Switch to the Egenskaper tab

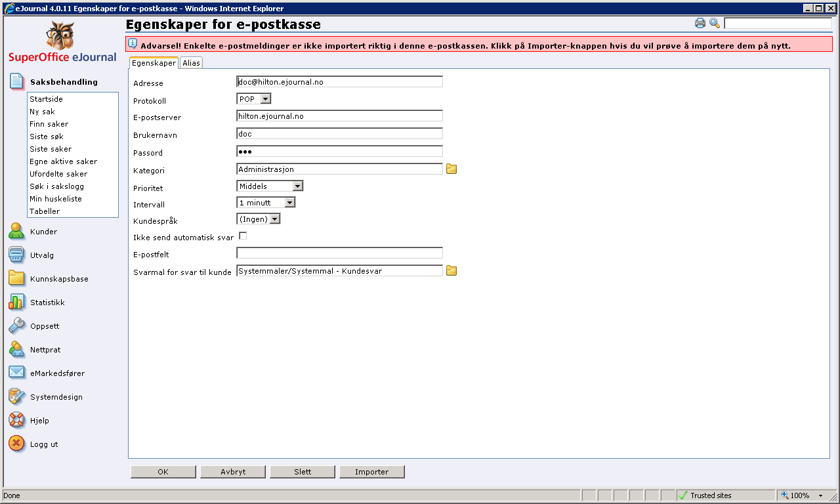pyautogui.click(x=154, y=62)
